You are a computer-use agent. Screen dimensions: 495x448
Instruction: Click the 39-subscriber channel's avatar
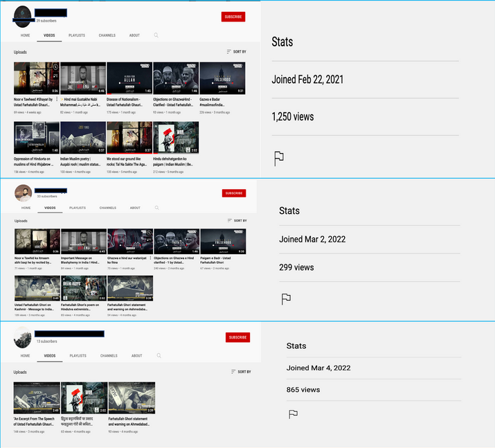pos(23,17)
